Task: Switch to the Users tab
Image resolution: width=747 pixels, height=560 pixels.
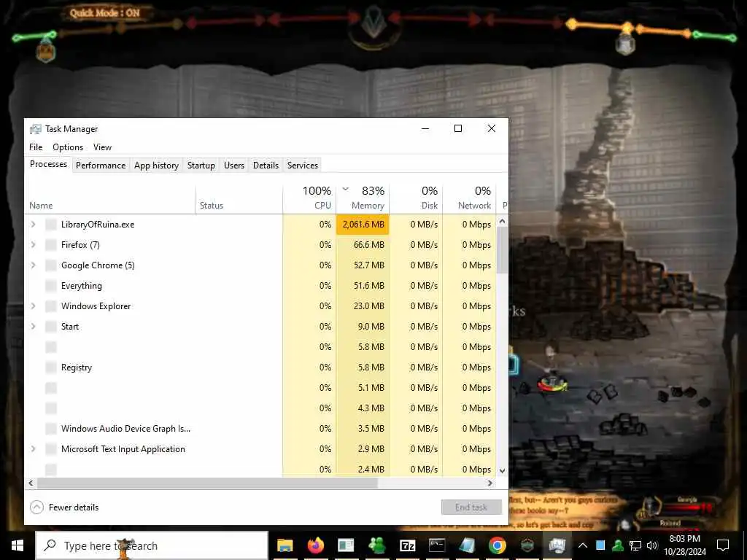Action: coord(234,166)
